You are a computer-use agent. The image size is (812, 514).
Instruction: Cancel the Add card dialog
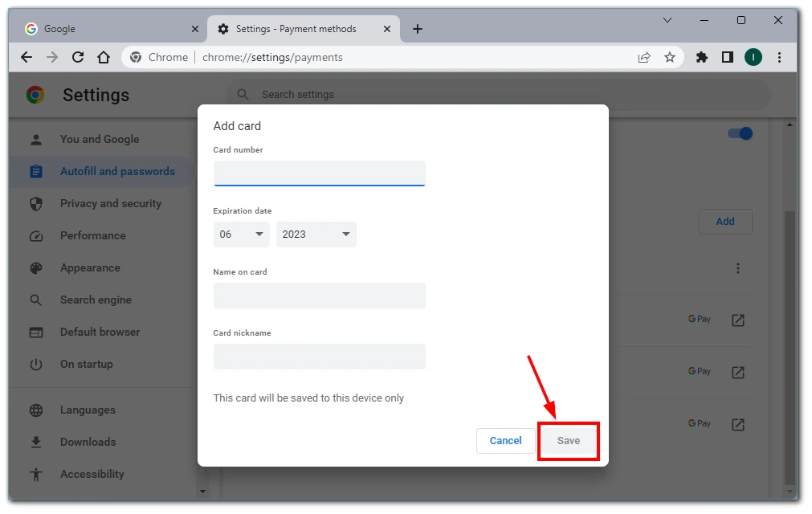(x=506, y=440)
